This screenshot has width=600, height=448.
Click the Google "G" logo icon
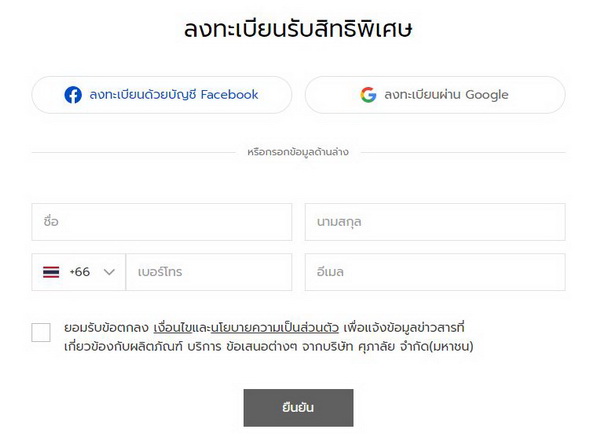[x=368, y=95]
